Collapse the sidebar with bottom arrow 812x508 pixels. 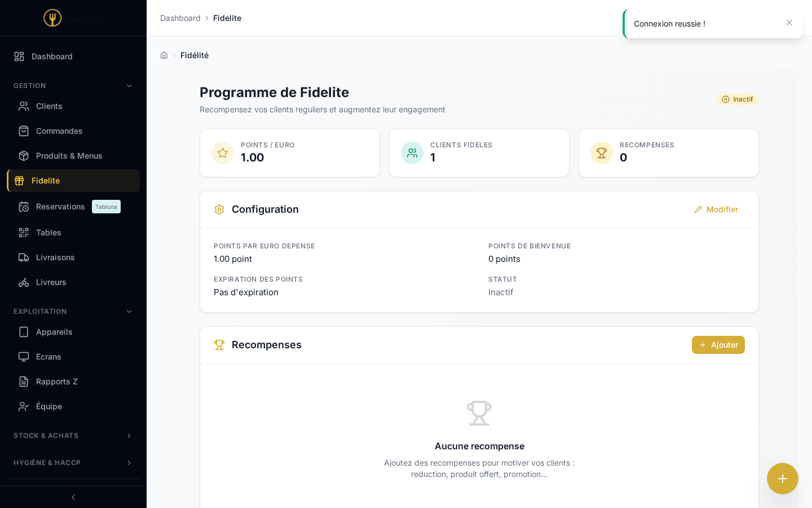coord(73,497)
